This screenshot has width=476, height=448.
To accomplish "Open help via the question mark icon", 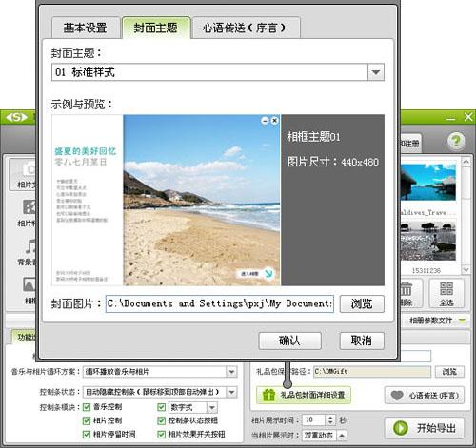I will coord(456,141).
